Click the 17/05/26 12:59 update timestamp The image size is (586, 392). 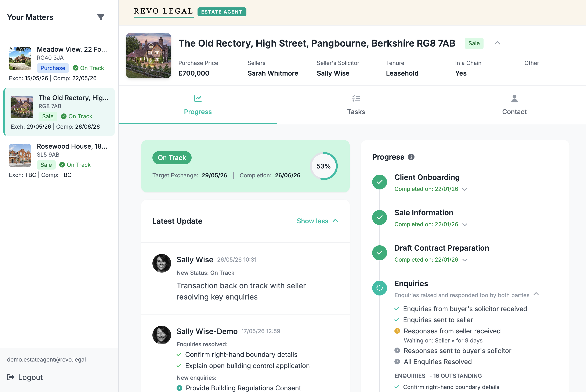(260, 331)
